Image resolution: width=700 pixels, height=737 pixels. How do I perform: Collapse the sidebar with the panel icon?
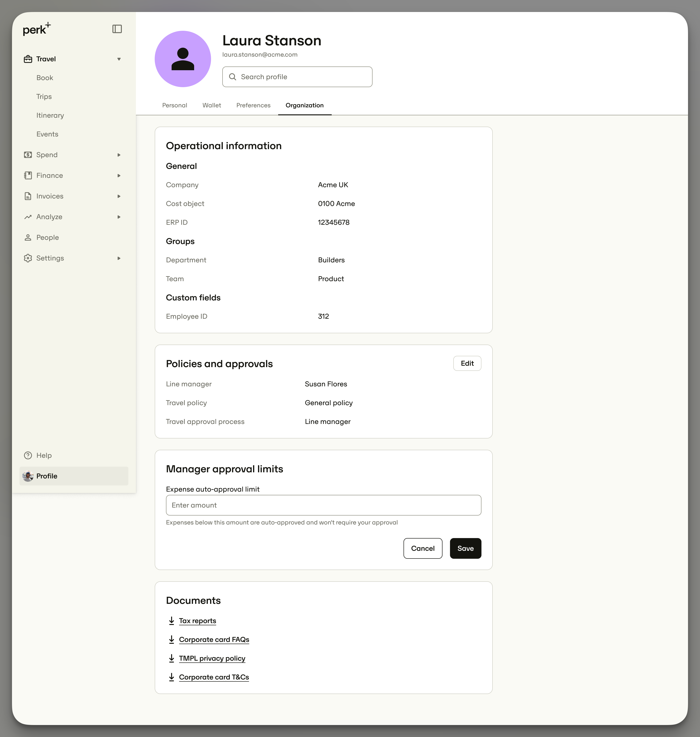click(x=117, y=29)
